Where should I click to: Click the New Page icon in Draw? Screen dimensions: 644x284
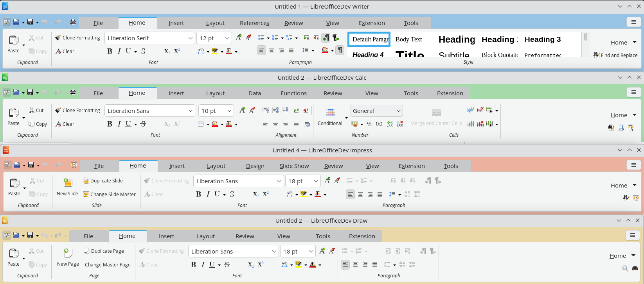click(x=68, y=253)
